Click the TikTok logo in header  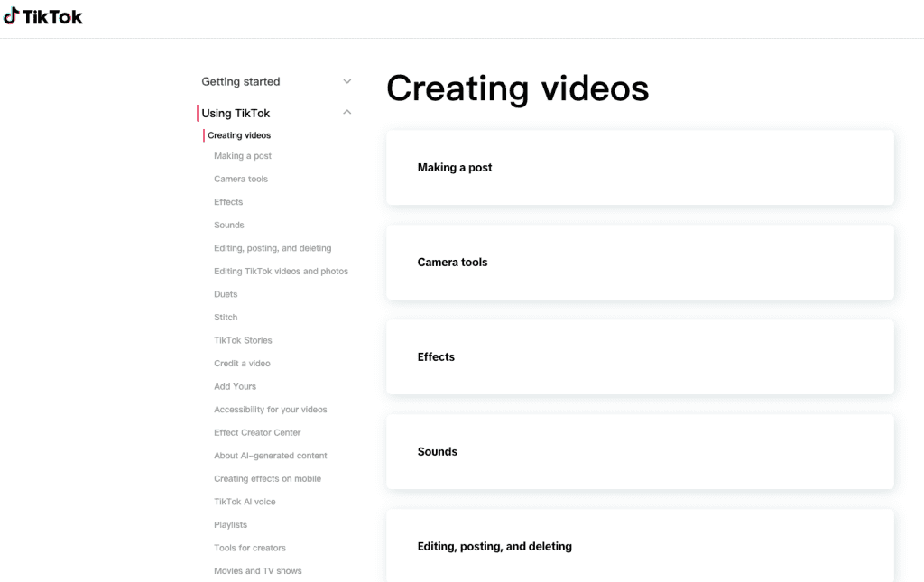point(43,16)
